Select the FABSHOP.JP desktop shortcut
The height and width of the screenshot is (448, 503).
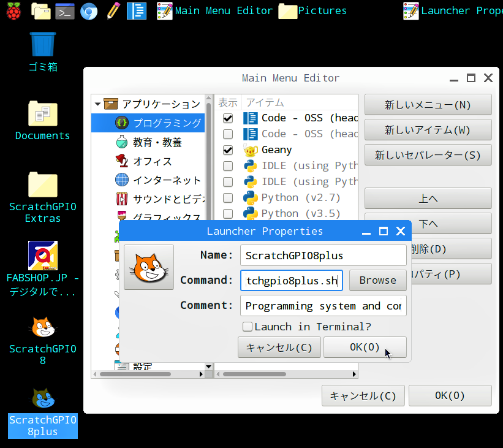pyautogui.click(x=43, y=269)
